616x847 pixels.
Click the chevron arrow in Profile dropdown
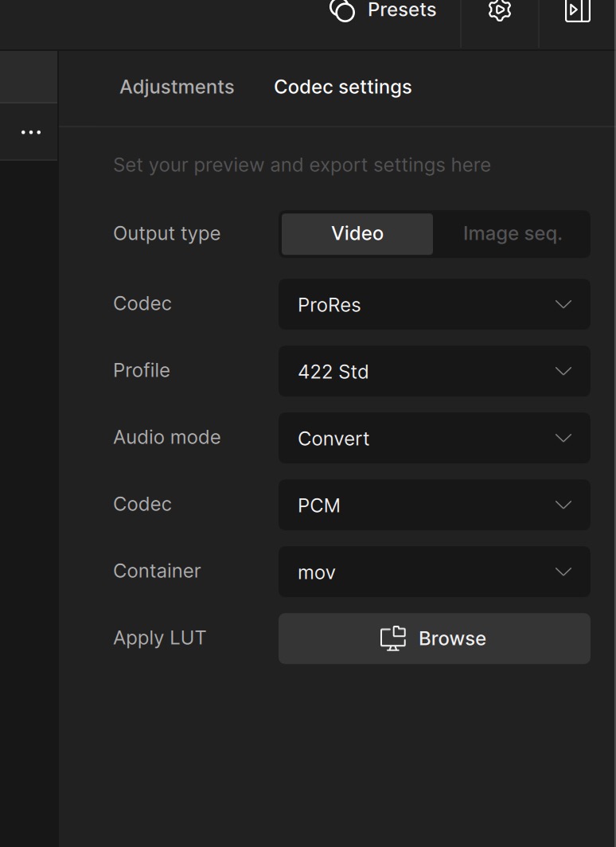pyautogui.click(x=563, y=371)
